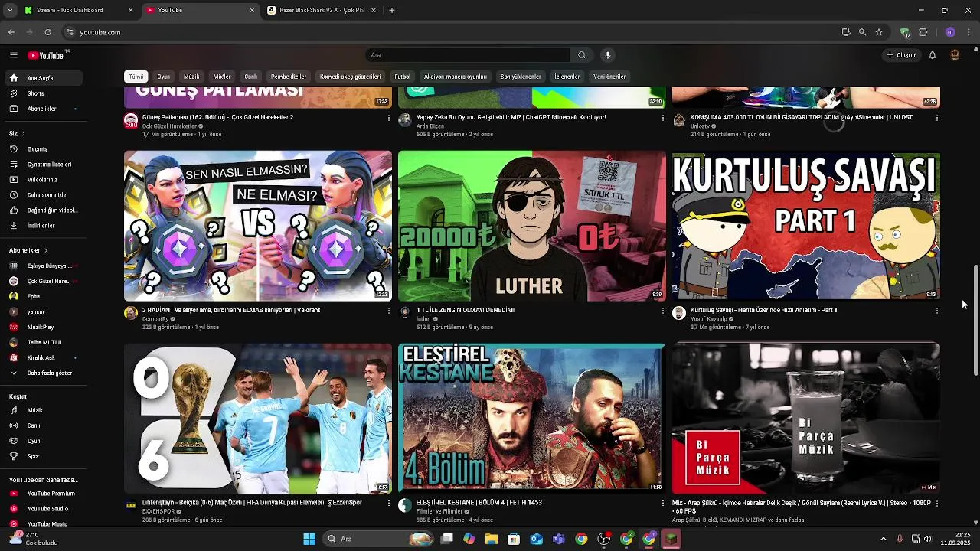
Task: Open the notifications bell
Action: (933, 55)
